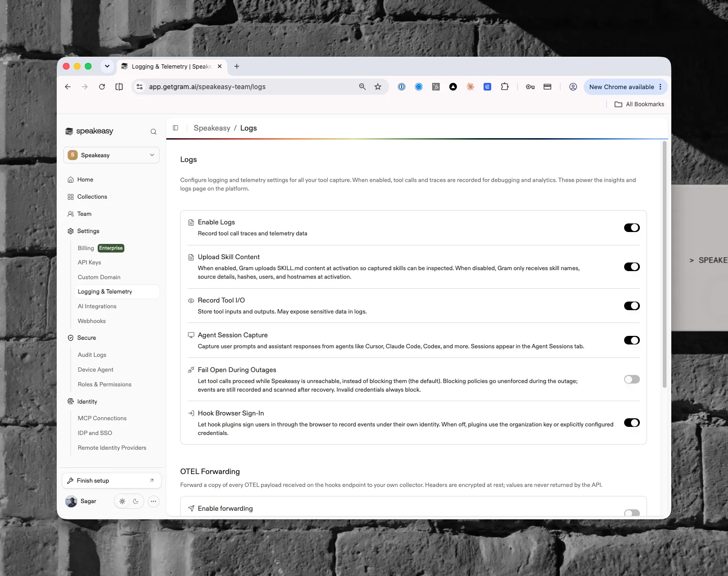728x576 pixels.
Task: Disable the Record Tool I/O switch
Action: coord(632,306)
